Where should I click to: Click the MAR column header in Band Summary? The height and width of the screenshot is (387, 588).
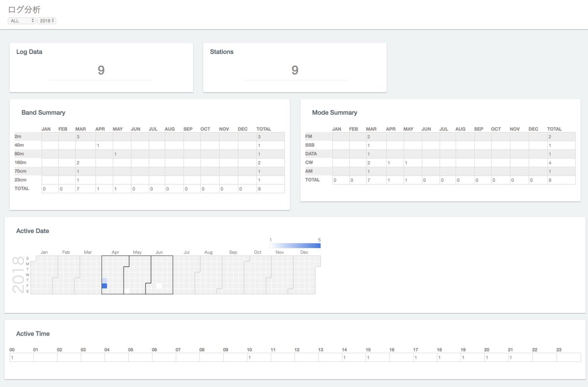pos(80,129)
